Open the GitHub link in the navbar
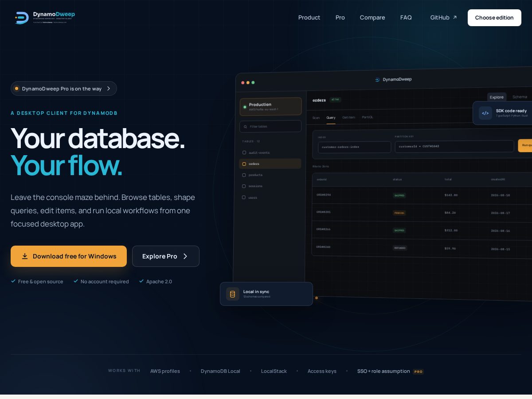This screenshot has height=399, width=532. (443, 18)
